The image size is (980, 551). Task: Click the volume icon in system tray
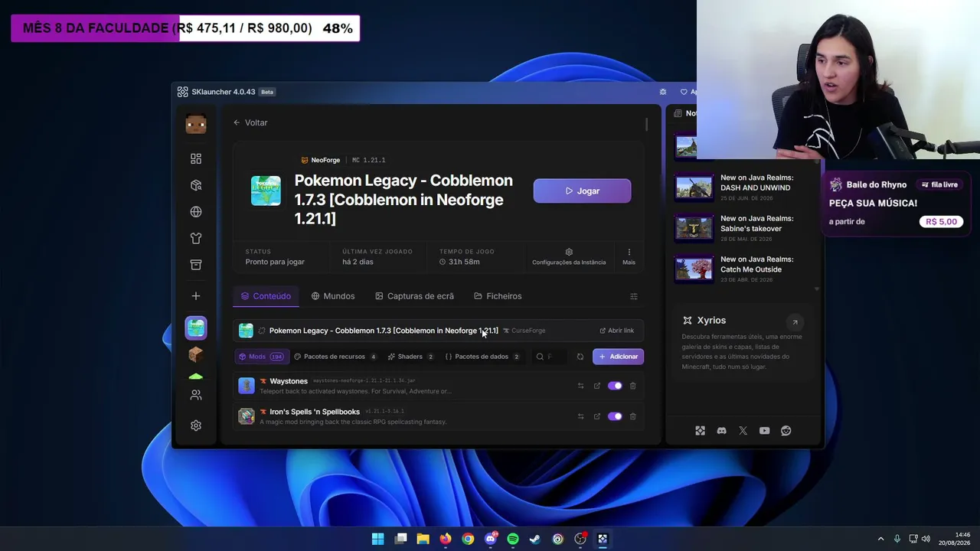[926, 539]
